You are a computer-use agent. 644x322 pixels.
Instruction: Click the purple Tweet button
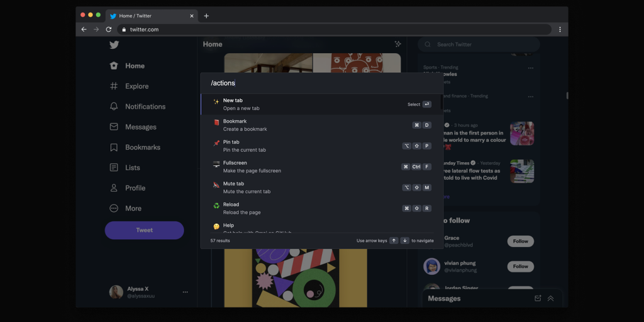coord(144,230)
